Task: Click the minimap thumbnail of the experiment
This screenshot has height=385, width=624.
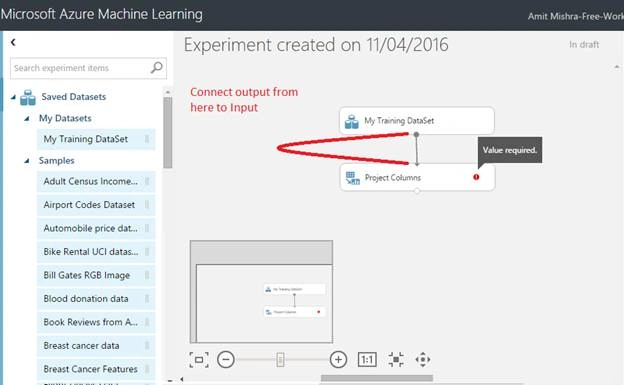Action: coord(261,291)
